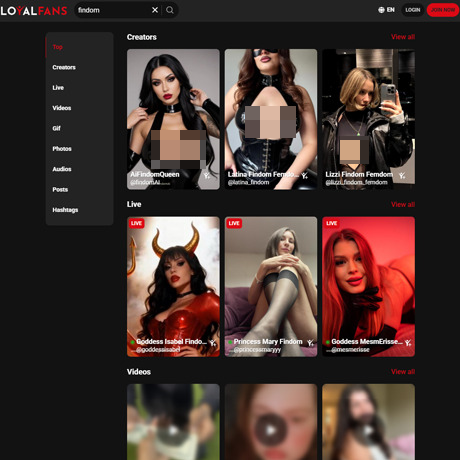Click the @findomAI handle
The image size is (460, 460).
pyautogui.click(x=145, y=182)
